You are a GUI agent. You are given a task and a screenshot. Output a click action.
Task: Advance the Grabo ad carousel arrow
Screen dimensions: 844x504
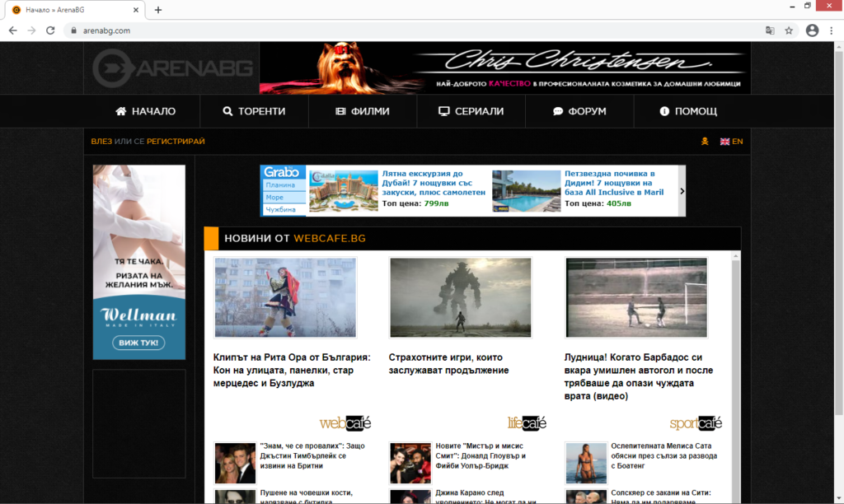tap(682, 190)
